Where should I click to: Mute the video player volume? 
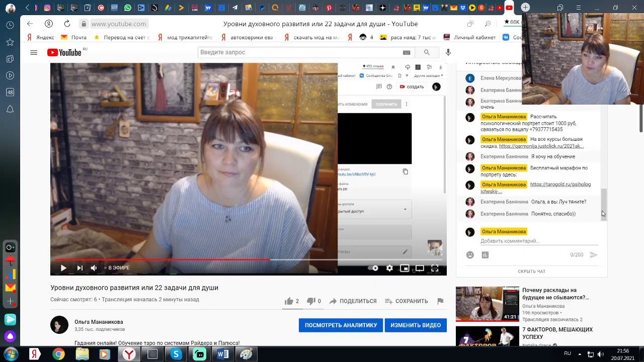coord(94,268)
